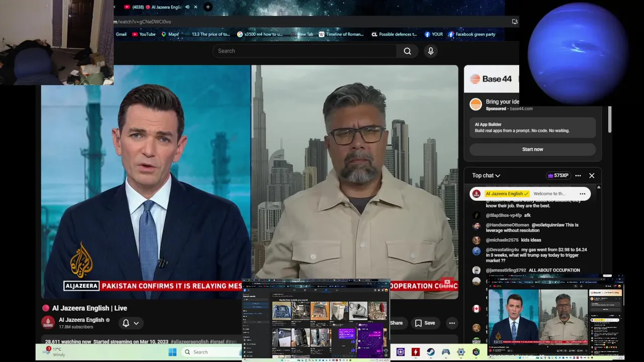Open the 575XP crown badge
This screenshot has width=644, height=362.
558,175
